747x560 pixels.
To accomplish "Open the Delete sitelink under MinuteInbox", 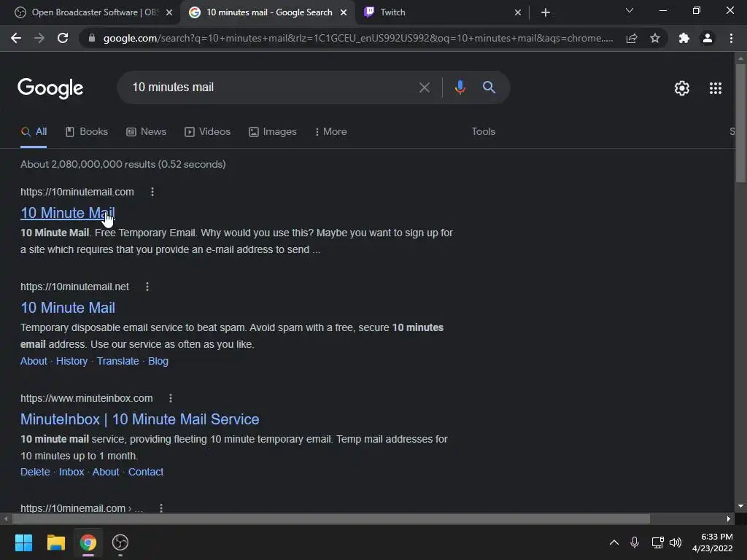I will click(x=35, y=472).
